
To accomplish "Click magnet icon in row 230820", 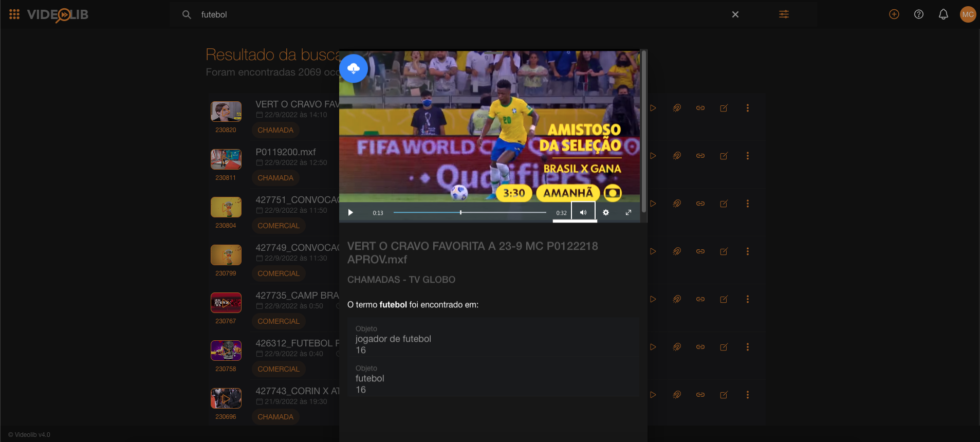I will 677,108.
